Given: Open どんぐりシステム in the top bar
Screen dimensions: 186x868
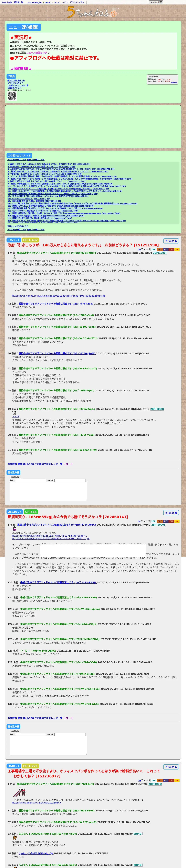Looking at the screenshot, I should tap(77, 2).
